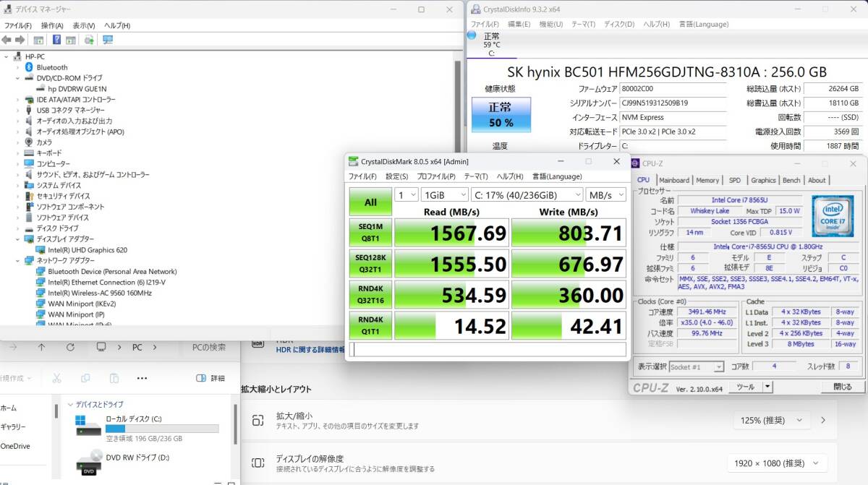This screenshot has height=485, width=868.
Task: Click the up arrow in File Explorer navigation
Action: tap(41, 347)
